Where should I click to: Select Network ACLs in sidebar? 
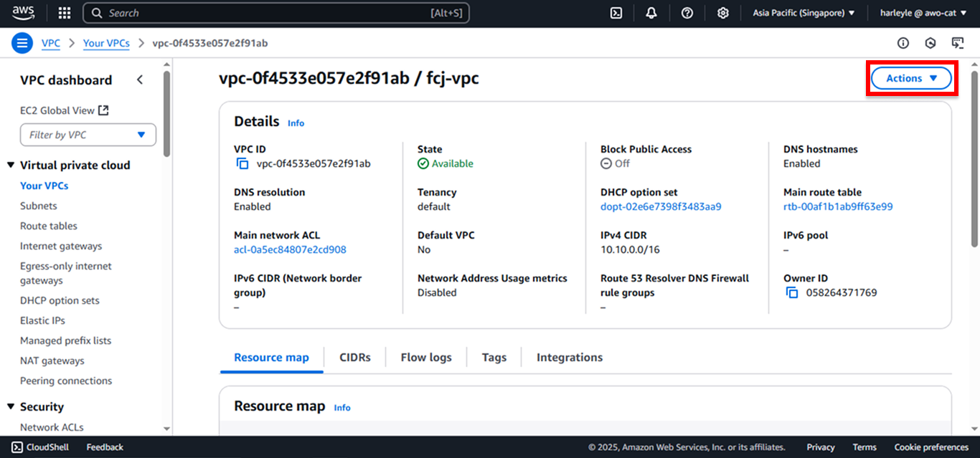[x=52, y=427]
